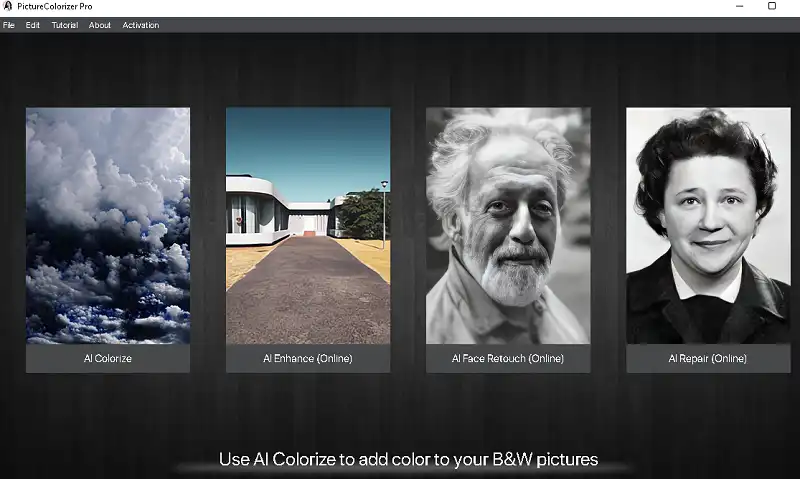Viewport: 800px width, 479px height.
Task: Select the woman in dark coat portrait
Action: [x=708, y=225]
